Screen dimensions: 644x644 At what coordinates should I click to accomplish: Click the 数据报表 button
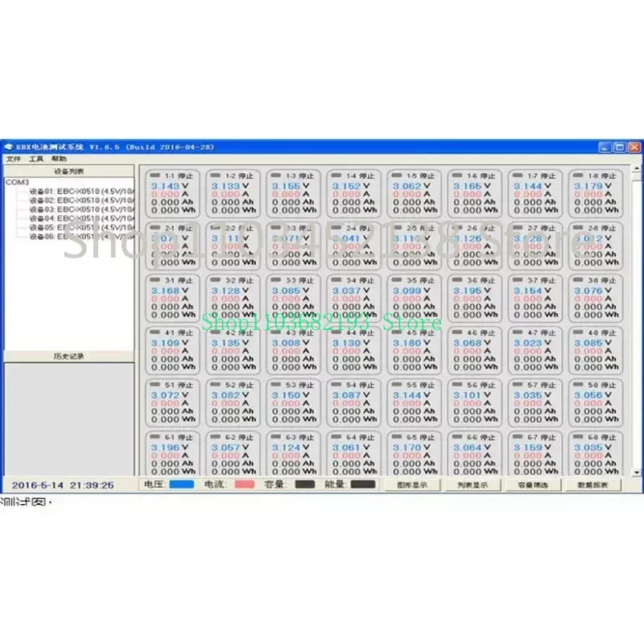[x=593, y=485]
